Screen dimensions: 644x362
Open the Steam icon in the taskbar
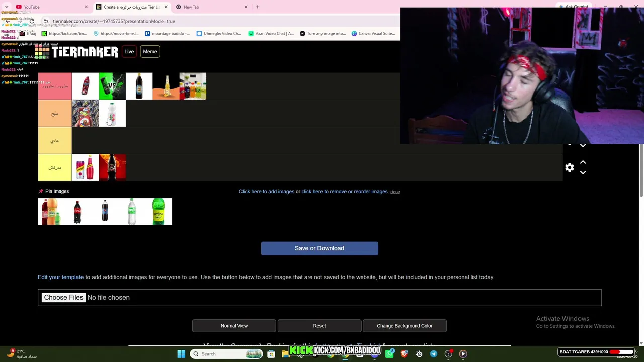419,354
